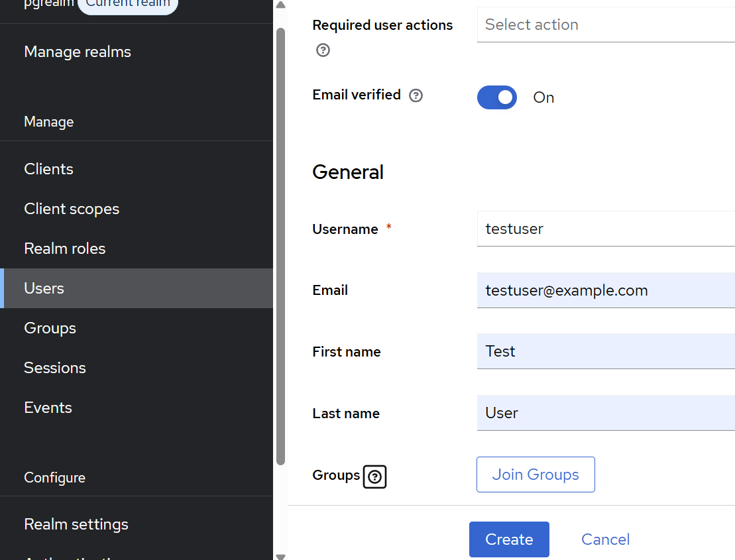Click the Required user actions help icon
The image size is (735, 560).
point(323,50)
